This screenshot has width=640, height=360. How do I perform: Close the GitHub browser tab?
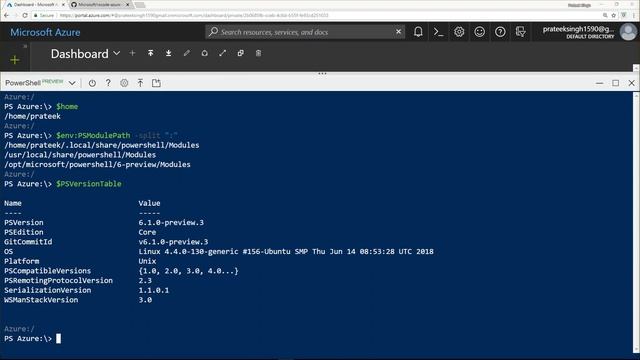(x=127, y=4)
